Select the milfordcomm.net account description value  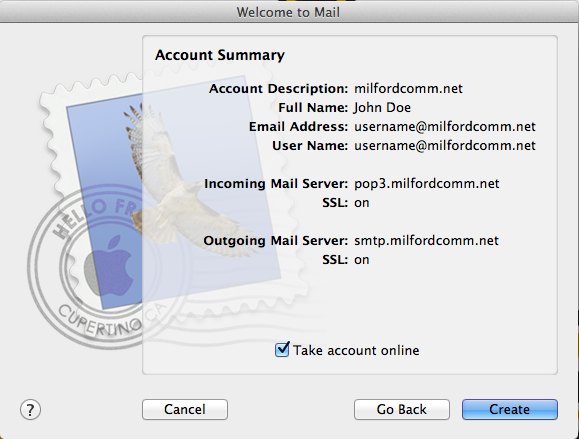(x=408, y=89)
